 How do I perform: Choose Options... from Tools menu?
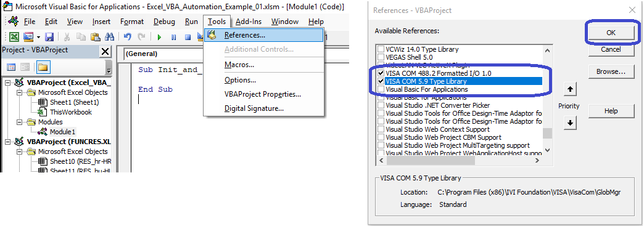click(x=264, y=80)
